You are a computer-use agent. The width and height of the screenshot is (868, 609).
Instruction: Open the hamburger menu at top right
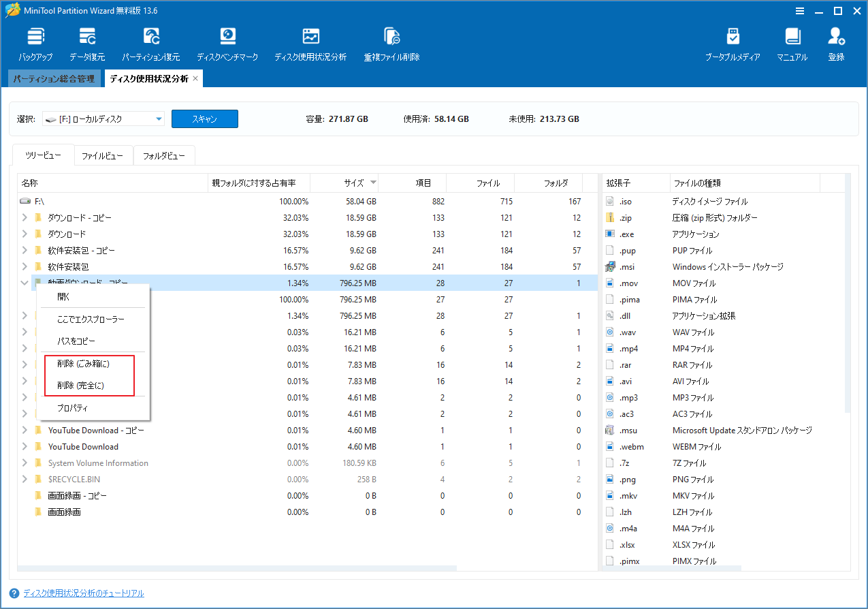point(799,10)
